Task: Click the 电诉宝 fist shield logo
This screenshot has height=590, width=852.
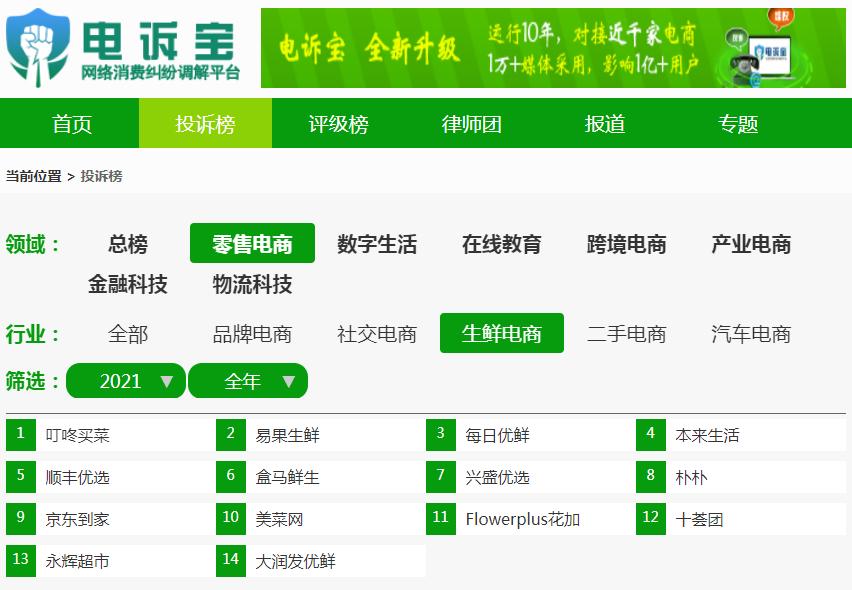Action: coord(37,47)
